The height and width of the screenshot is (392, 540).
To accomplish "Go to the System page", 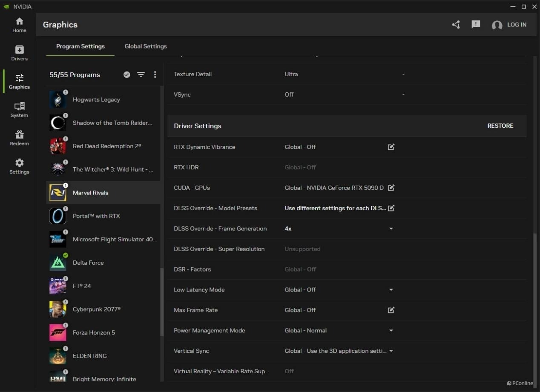I will [x=19, y=110].
